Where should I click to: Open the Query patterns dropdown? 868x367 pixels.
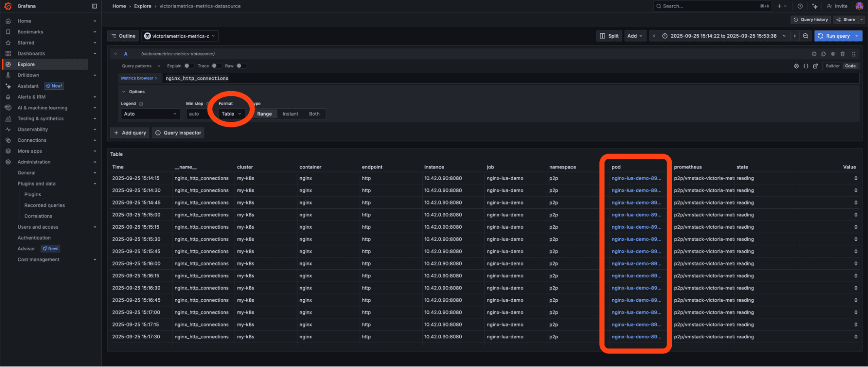coord(141,66)
